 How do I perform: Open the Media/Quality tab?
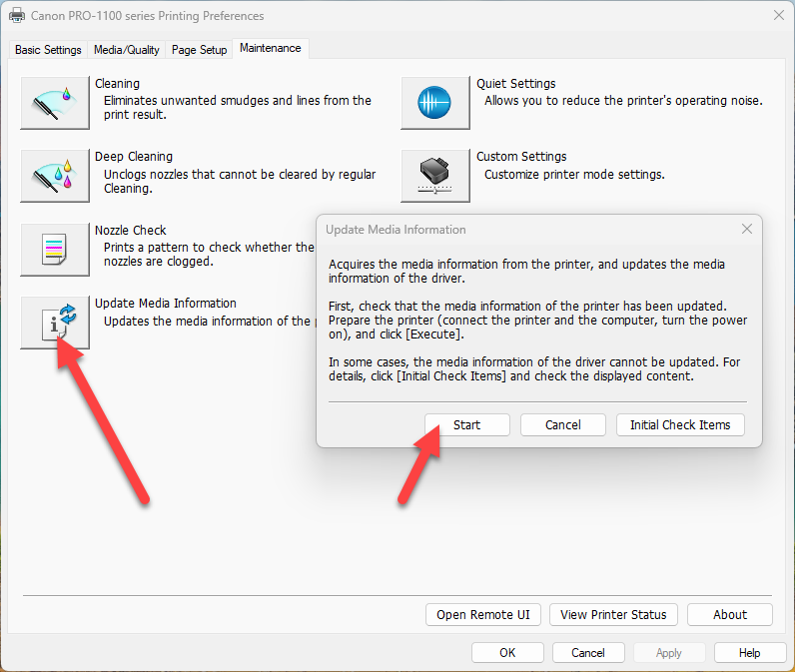pyautogui.click(x=126, y=50)
